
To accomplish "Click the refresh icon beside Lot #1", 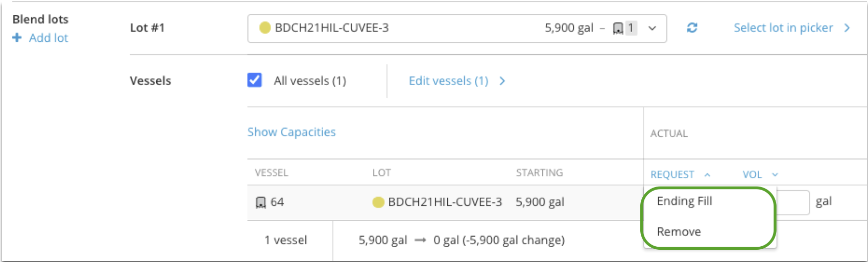I will (692, 28).
